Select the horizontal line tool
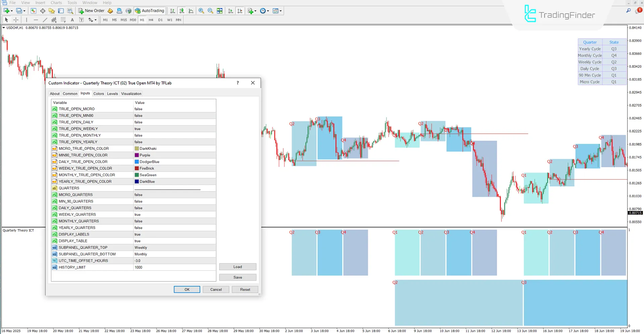 (36, 20)
